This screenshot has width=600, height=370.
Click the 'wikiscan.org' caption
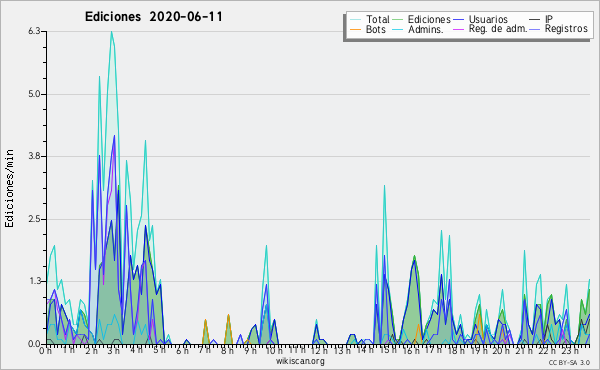(x=300, y=361)
